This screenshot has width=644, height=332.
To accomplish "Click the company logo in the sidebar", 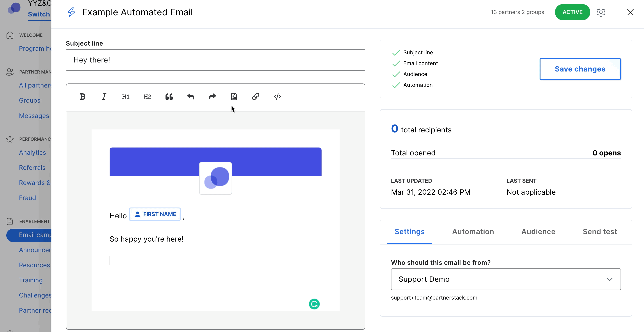I will 14,8.
